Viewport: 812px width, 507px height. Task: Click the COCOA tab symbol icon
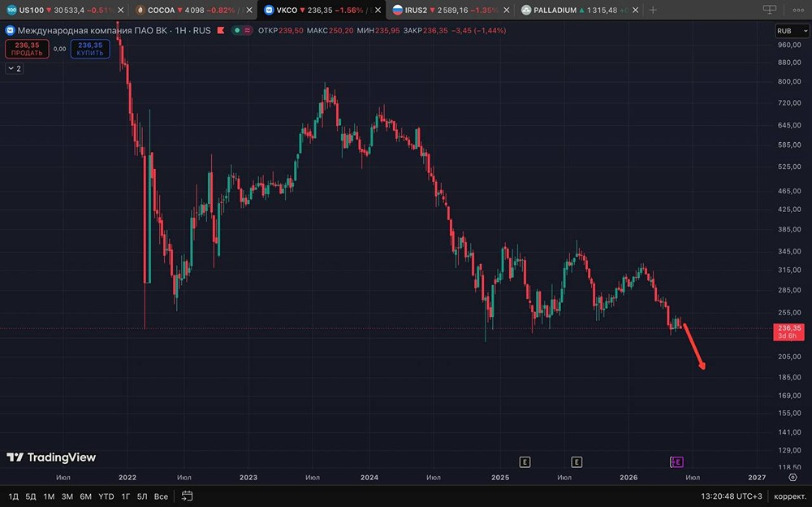[140, 10]
